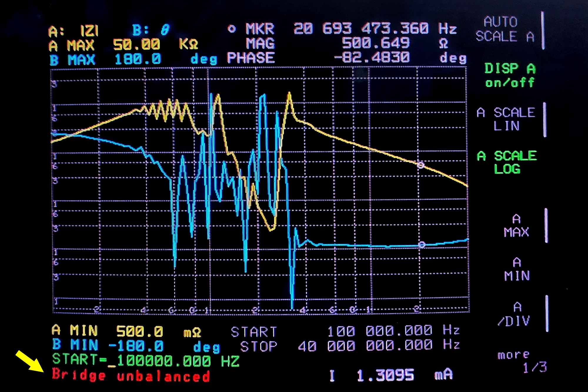
Task: Open the more 1/3 menu page
Action: point(522,361)
